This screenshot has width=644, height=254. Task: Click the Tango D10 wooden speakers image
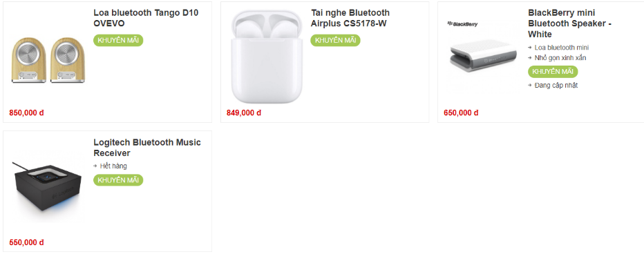pos(48,60)
